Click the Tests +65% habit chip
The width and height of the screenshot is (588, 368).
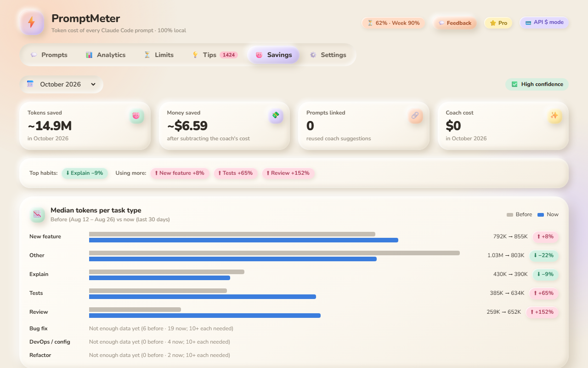tap(236, 173)
